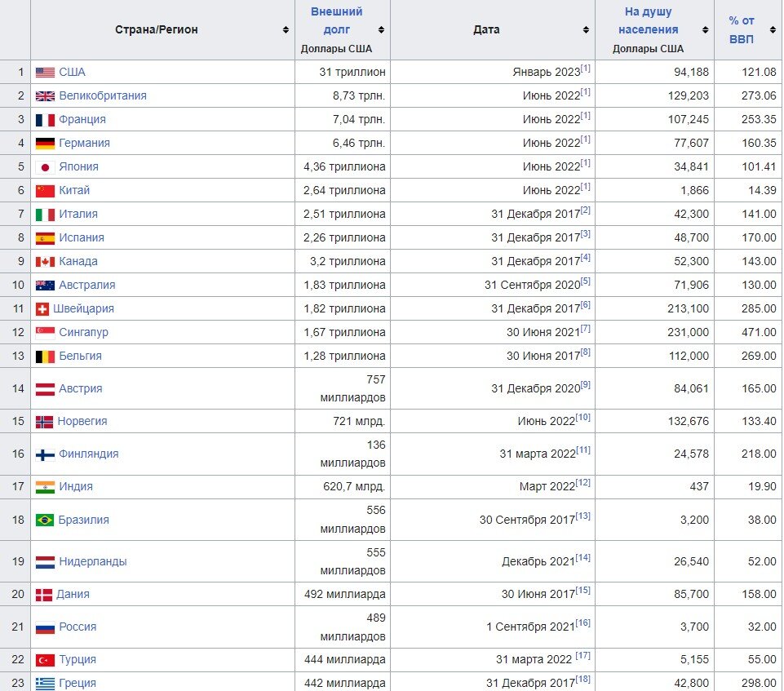Viewport: 784px width, 691px height.
Task: Click the Turkey flag icon
Action: click(x=45, y=660)
